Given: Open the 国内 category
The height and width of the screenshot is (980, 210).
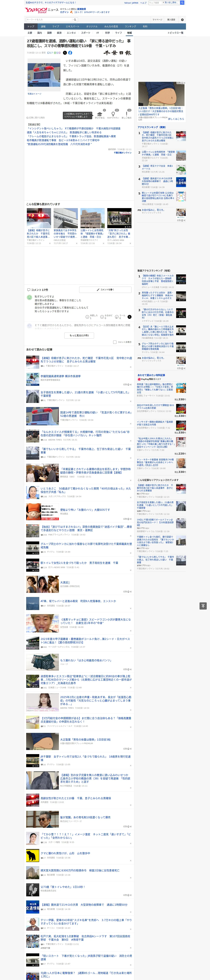Looking at the screenshot, I should tap(40, 33).
